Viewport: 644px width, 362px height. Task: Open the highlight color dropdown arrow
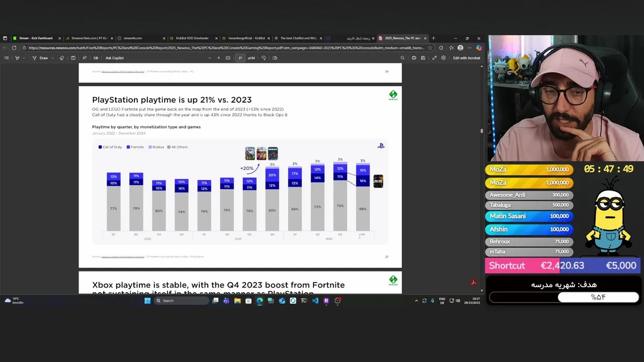23,58
